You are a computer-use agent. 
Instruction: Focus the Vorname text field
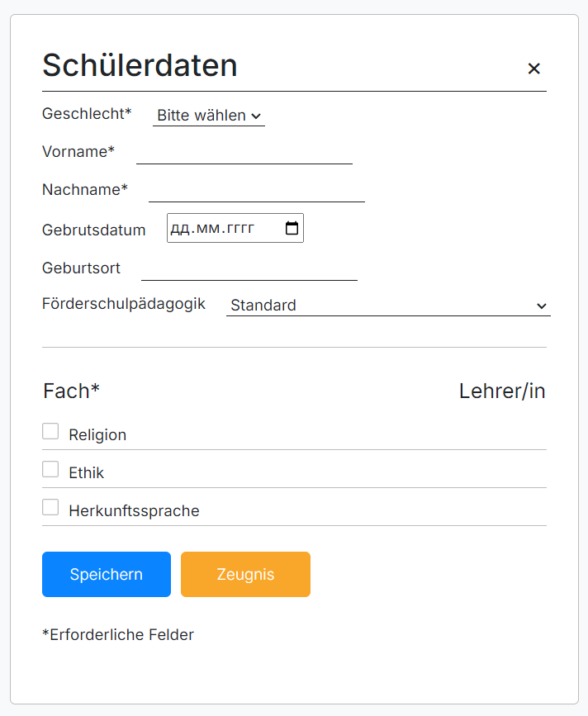244,153
